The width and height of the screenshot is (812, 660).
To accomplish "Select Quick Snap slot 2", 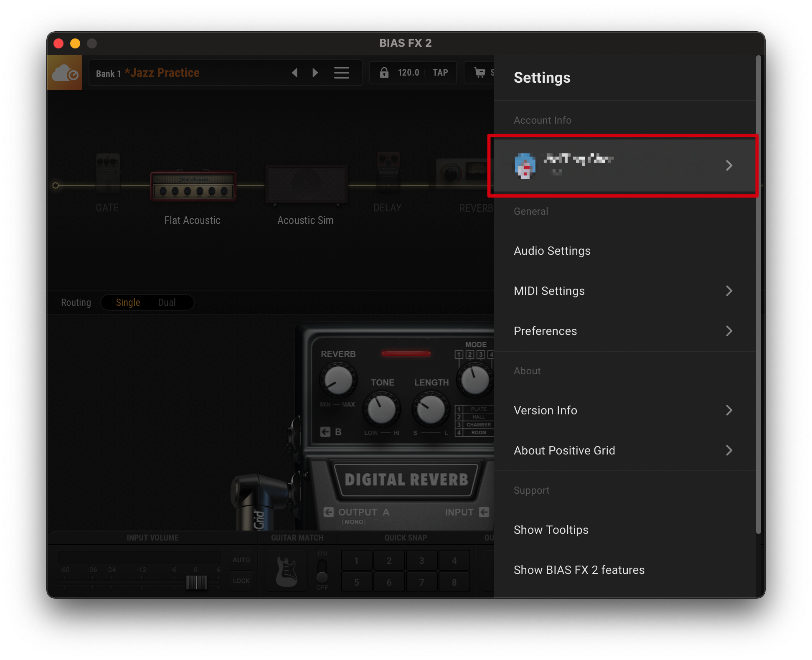I will [x=389, y=561].
